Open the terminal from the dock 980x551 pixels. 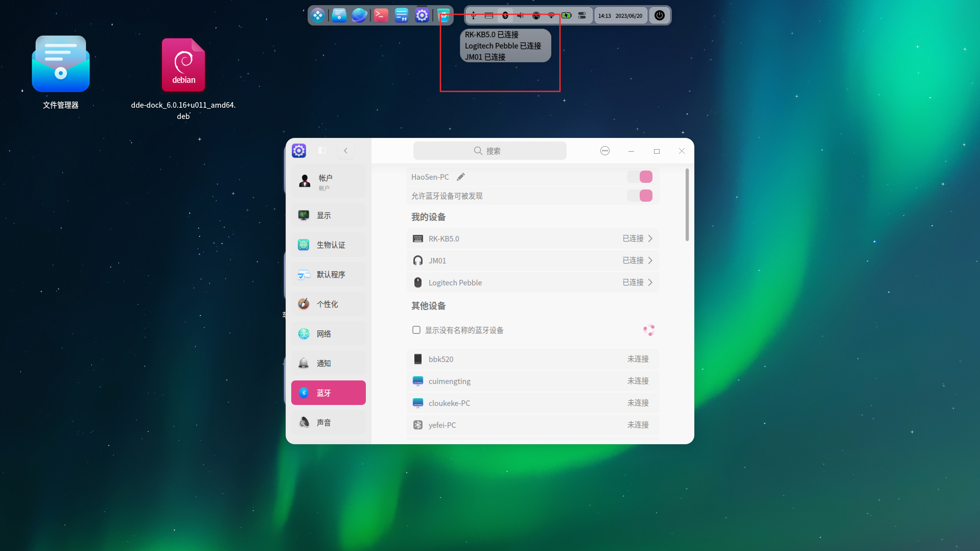381,15
